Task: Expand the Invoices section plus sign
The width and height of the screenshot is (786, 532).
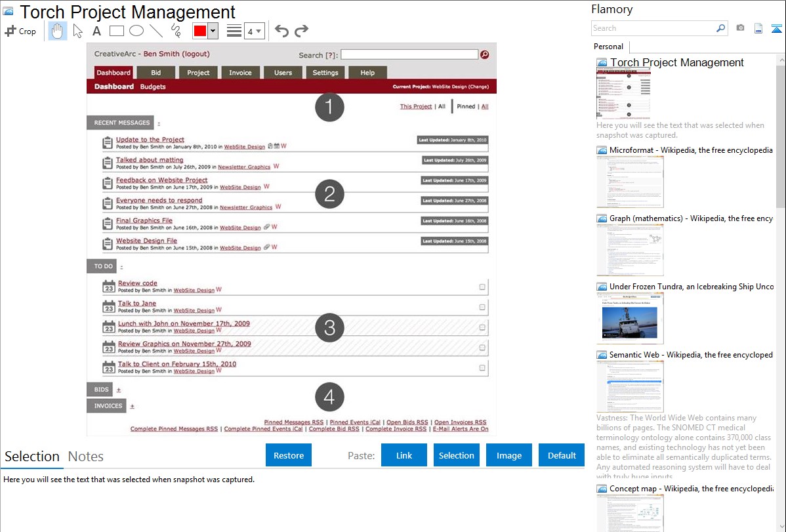Action: click(x=133, y=407)
